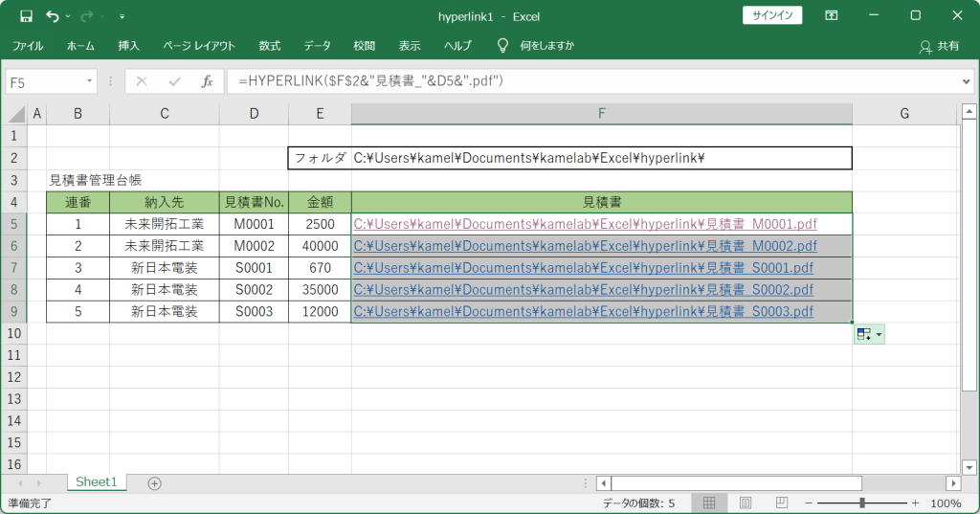The height and width of the screenshot is (514, 980).
Task: Click the フォルダ label cell
Action: tap(320, 158)
